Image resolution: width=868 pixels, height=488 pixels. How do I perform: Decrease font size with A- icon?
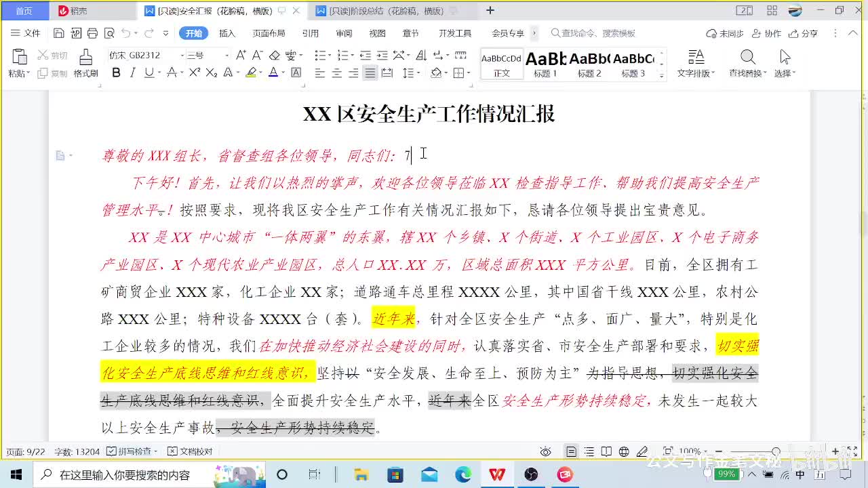point(257,56)
